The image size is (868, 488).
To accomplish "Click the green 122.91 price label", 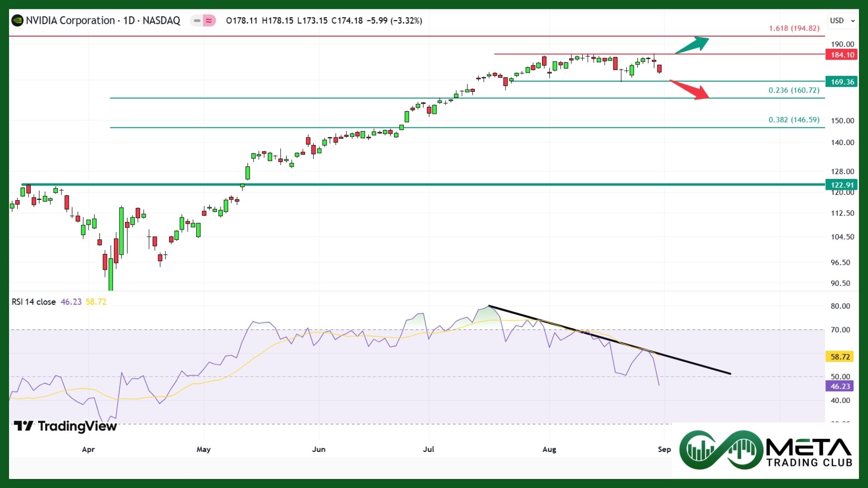I will pos(842,185).
